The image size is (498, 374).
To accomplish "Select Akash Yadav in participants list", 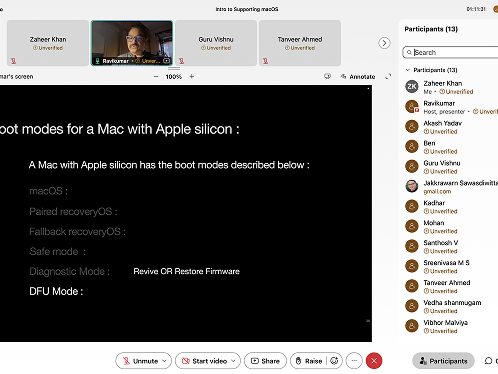I will point(451,127).
